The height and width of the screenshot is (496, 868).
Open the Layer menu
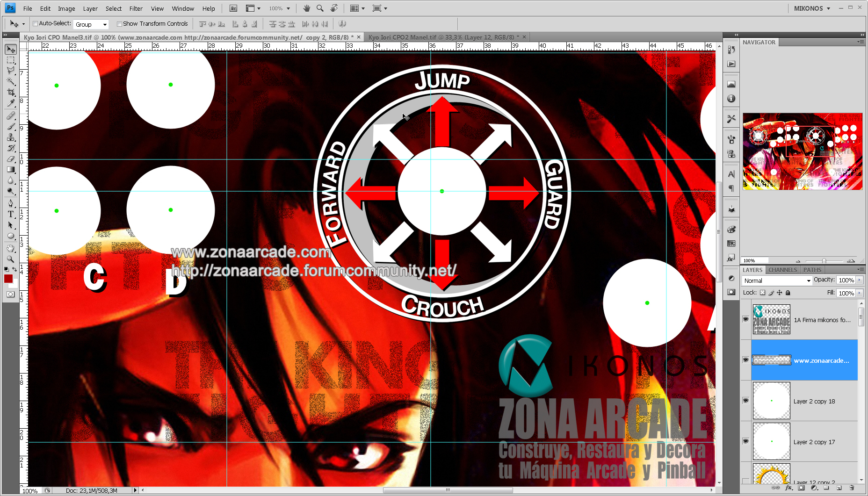tap(90, 8)
